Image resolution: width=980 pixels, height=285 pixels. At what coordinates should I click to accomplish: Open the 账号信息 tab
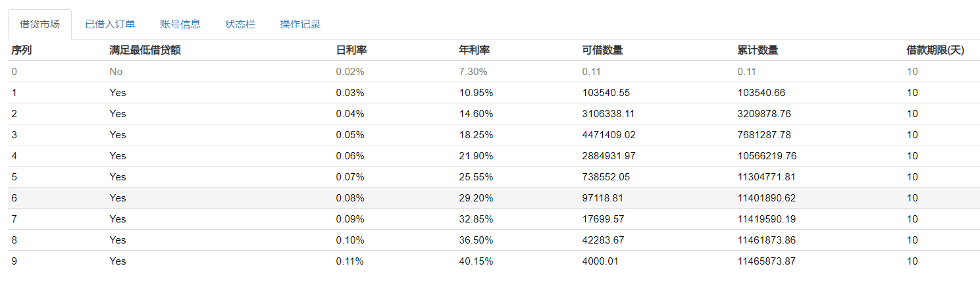180,24
